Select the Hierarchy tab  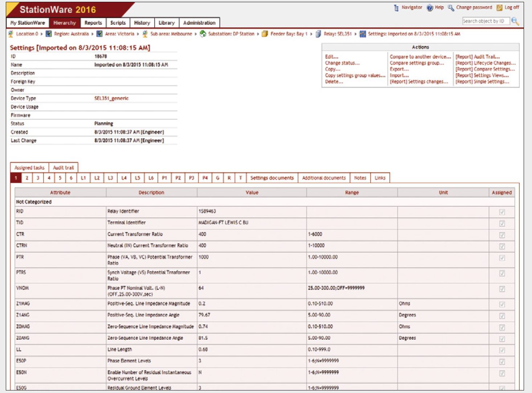[x=65, y=23]
